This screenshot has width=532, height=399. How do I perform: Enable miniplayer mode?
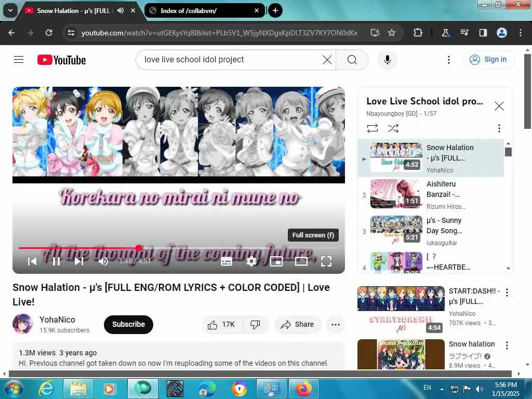[276, 262]
